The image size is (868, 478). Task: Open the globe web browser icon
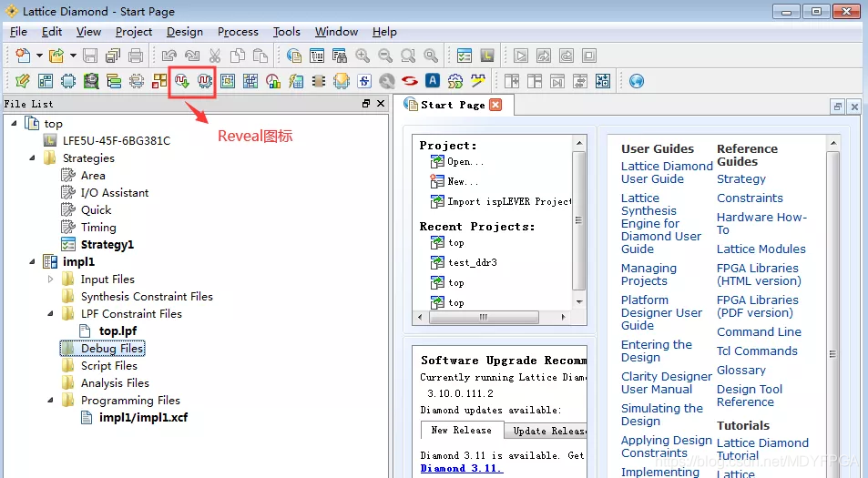coord(637,81)
